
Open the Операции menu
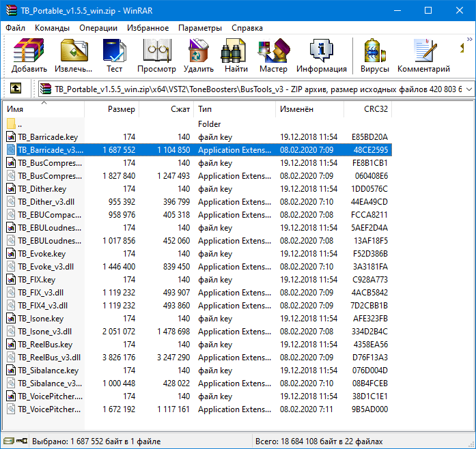(98, 28)
